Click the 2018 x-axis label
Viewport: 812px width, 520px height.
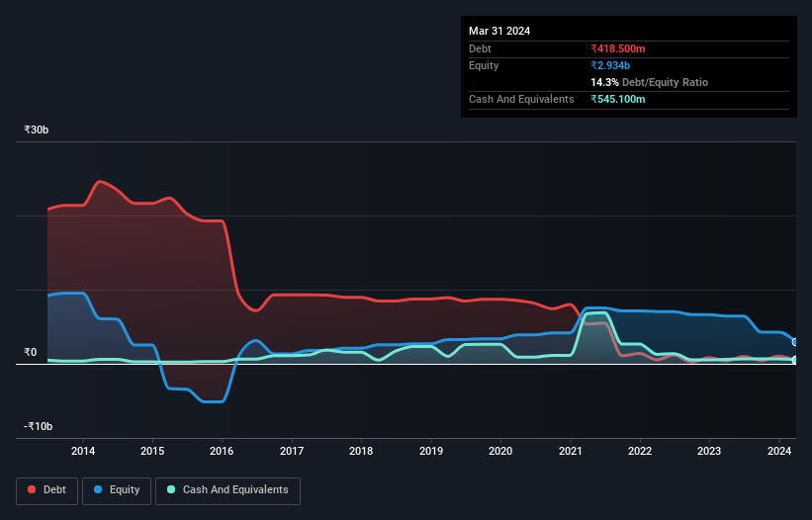(x=361, y=451)
